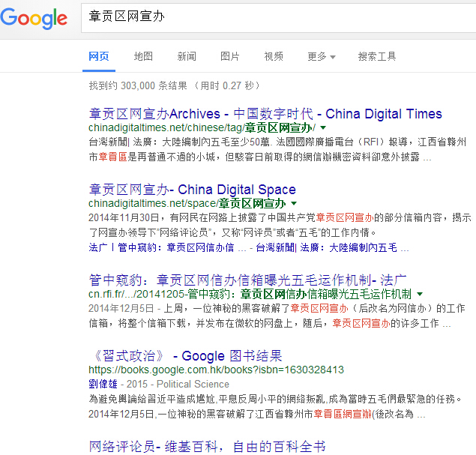Open the 视频 results tab
Image resolution: width=476 pixels, height=455 pixels.
(x=274, y=57)
